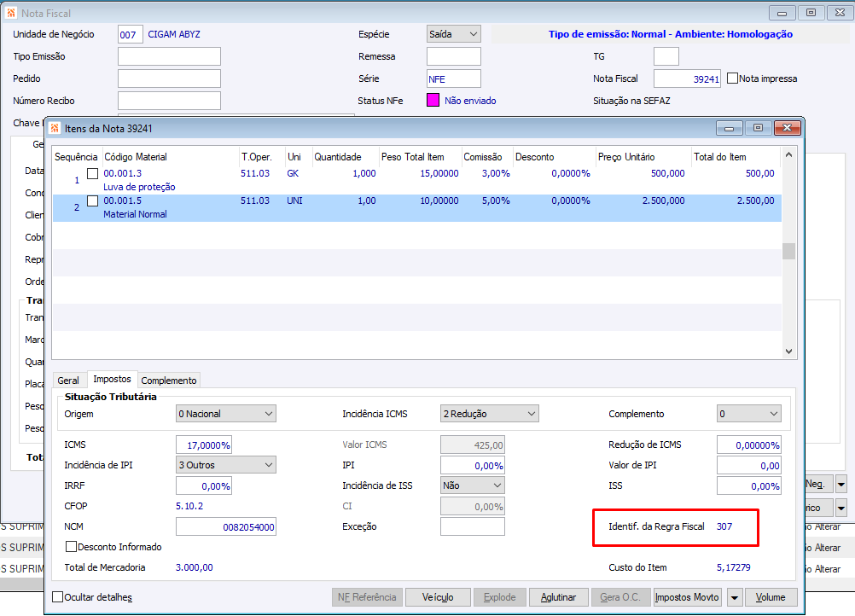Switch to the Geral tab
The height and width of the screenshot is (616, 855).
pos(68,381)
